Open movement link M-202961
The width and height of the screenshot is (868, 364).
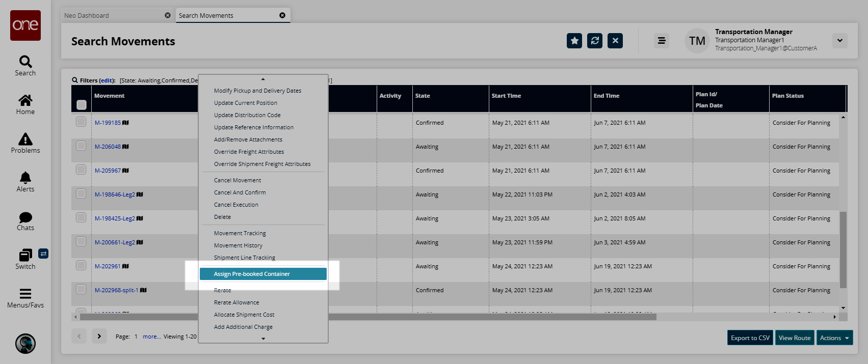108,266
